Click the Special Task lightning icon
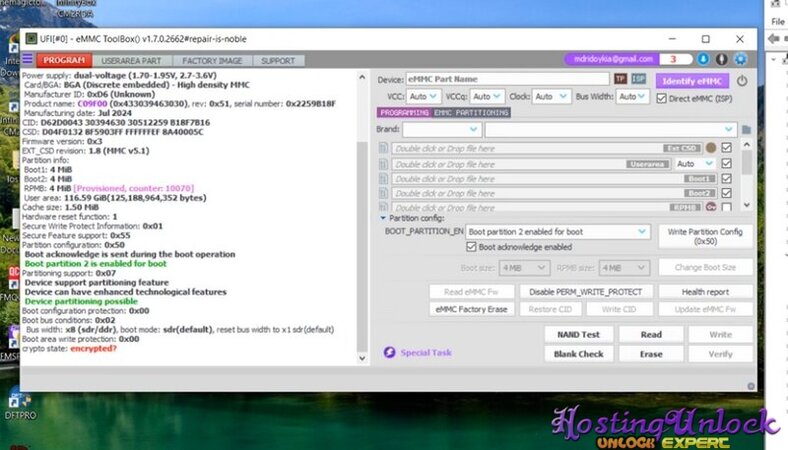Image resolution: width=788 pixels, height=450 pixels. (x=390, y=352)
